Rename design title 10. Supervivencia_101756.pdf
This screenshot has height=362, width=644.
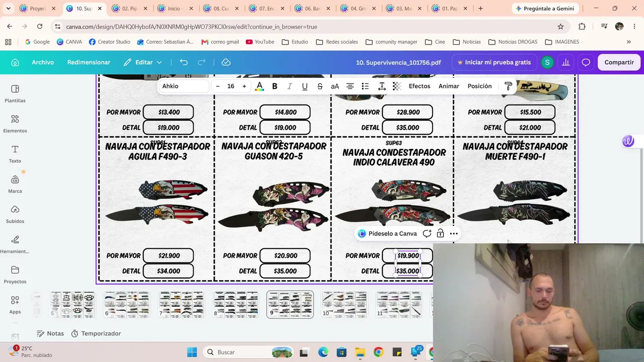tap(398, 62)
